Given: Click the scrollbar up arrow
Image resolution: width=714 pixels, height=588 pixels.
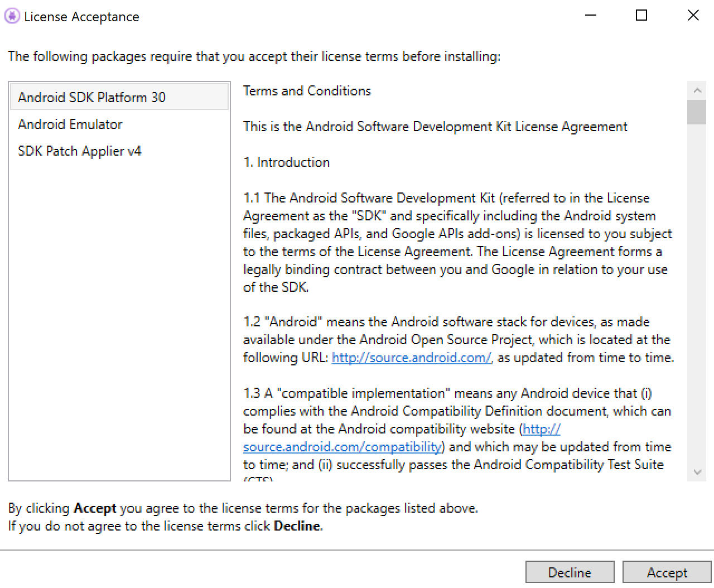Looking at the screenshot, I should 697,89.
